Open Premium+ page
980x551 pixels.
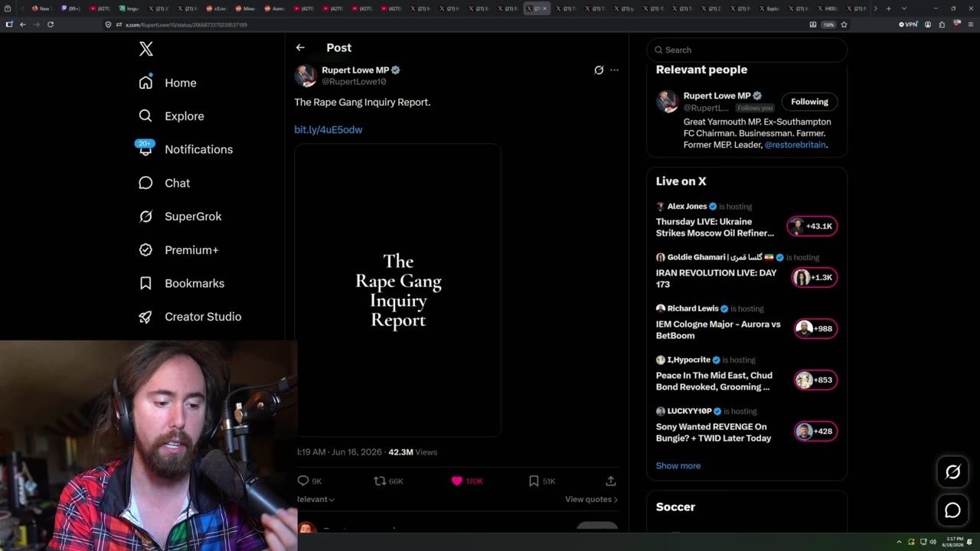(178, 250)
